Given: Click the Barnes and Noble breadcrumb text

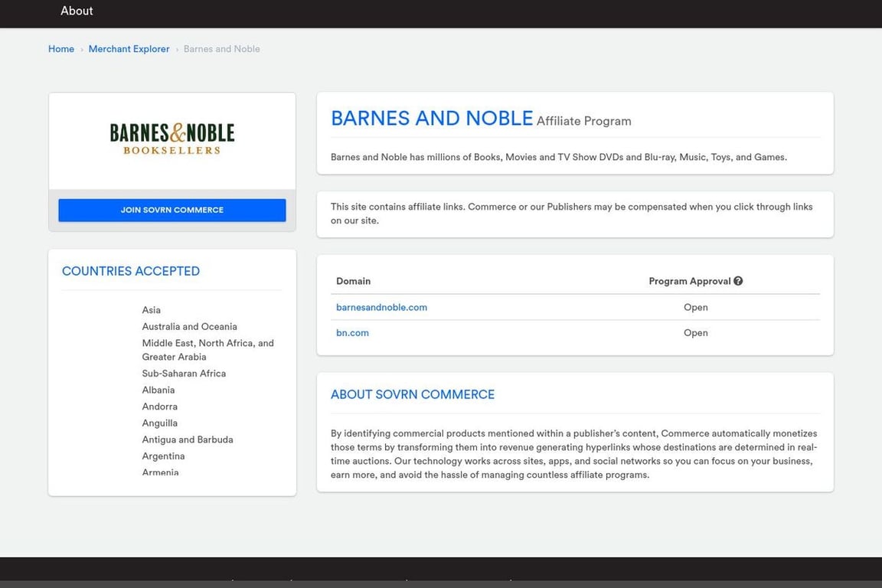Looking at the screenshot, I should pos(221,49).
